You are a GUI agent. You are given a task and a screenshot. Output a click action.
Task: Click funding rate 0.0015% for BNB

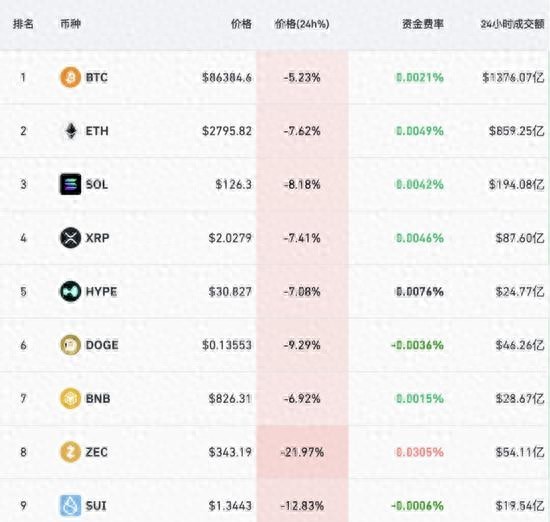coord(420,399)
